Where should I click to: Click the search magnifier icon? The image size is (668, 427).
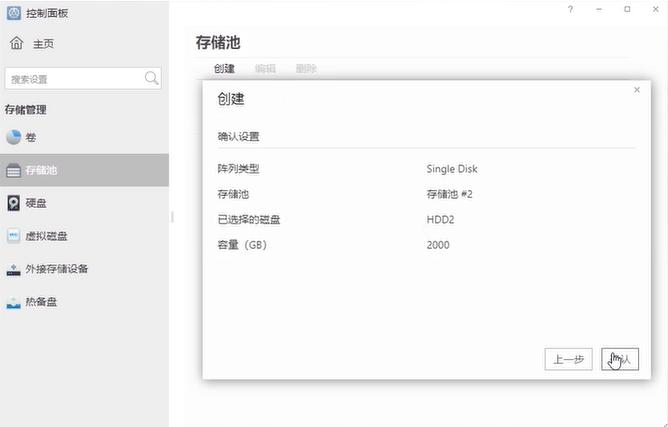152,78
